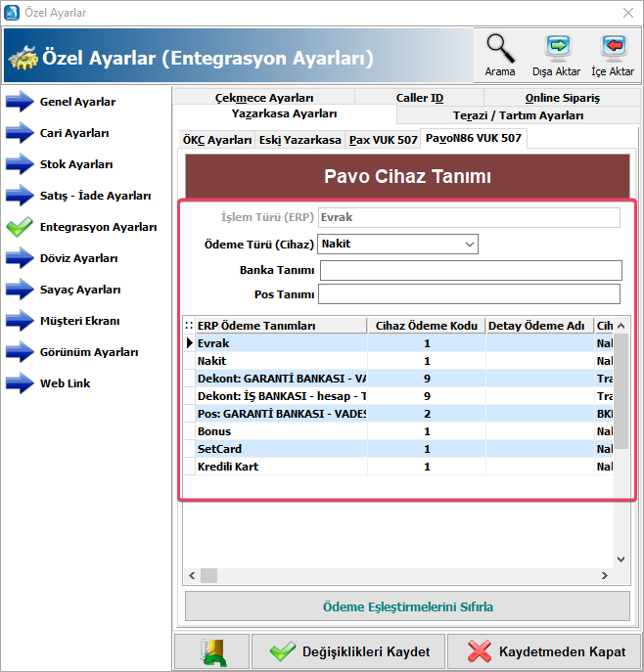This screenshot has height=672, width=644.
Task: Open Stok Ayarları settings page
Action: (76, 164)
